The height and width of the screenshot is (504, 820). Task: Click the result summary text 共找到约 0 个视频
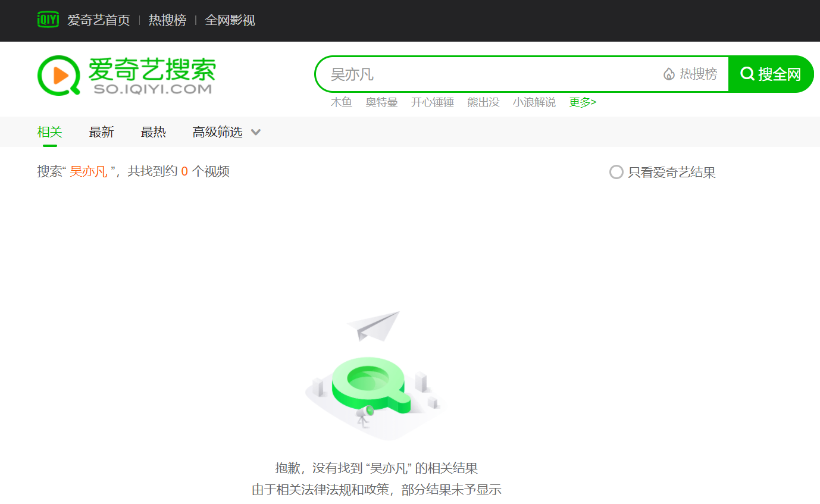[179, 172]
